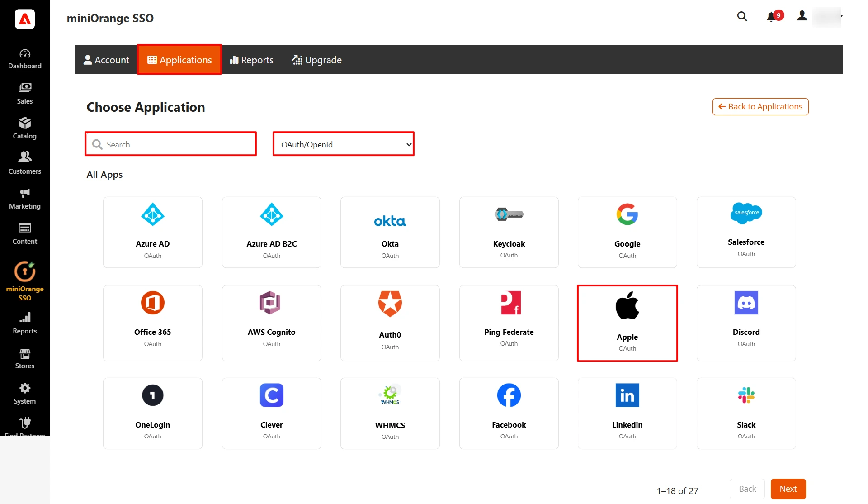This screenshot has width=868, height=504.
Task: Open the Reports sidebar menu
Action: [25, 324]
